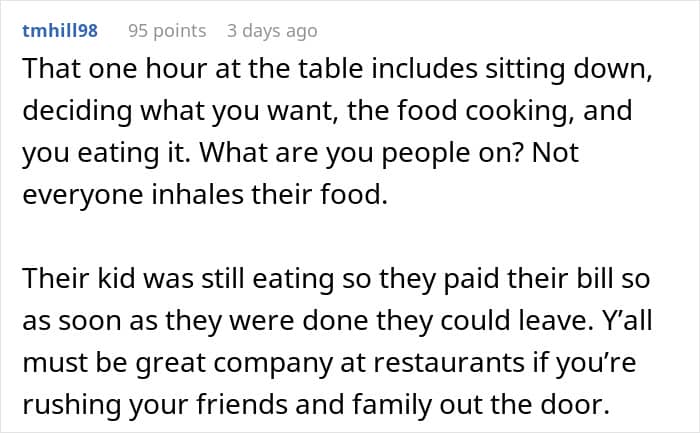
Task: Click the line starting 'Their kid was still eating'
Action: coord(336,279)
